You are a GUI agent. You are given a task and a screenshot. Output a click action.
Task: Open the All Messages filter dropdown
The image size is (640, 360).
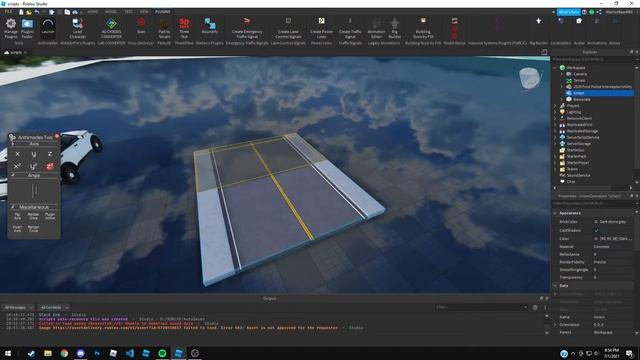(18, 307)
